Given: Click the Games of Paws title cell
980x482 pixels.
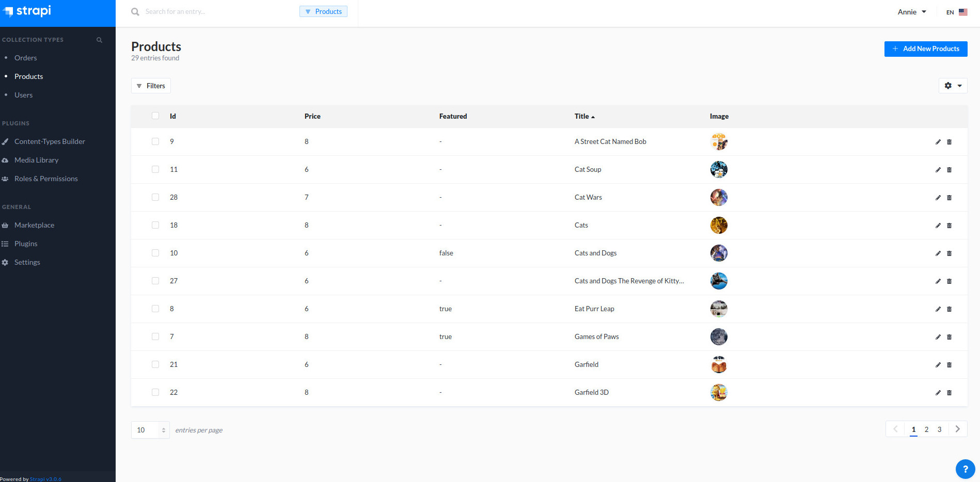Looking at the screenshot, I should click(596, 336).
